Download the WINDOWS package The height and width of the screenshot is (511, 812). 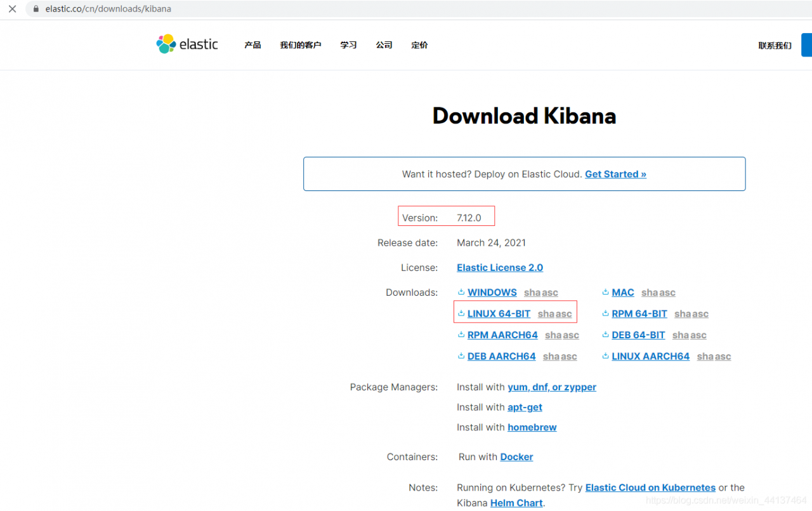pyautogui.click(x=492, y=293)
